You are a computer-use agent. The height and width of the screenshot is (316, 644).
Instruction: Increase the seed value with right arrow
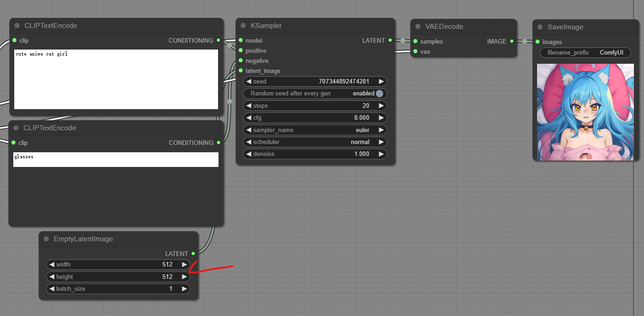coord(381,82)
